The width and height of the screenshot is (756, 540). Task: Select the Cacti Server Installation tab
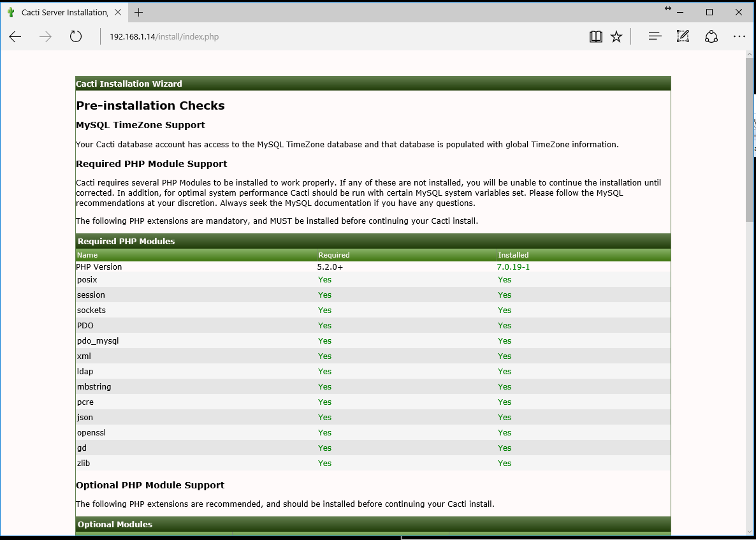(x=64, y=13)
